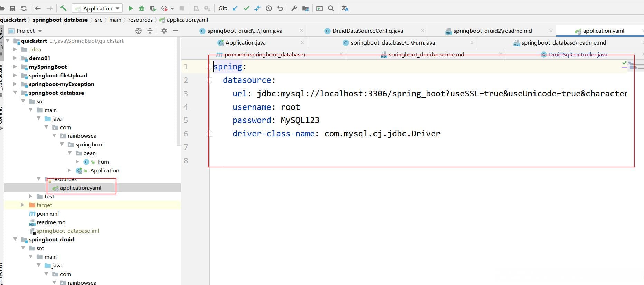Show Git history clock icon

click(269, 8)
